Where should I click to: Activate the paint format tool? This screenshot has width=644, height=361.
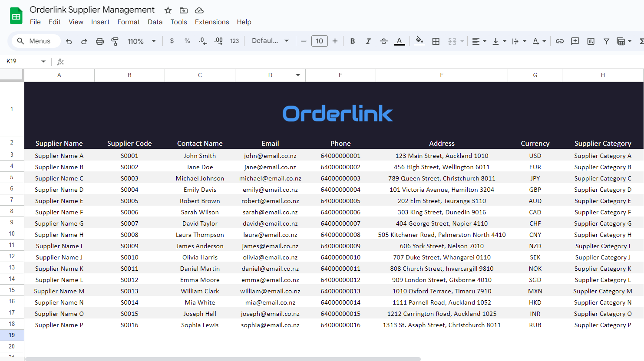coord(115,41)
